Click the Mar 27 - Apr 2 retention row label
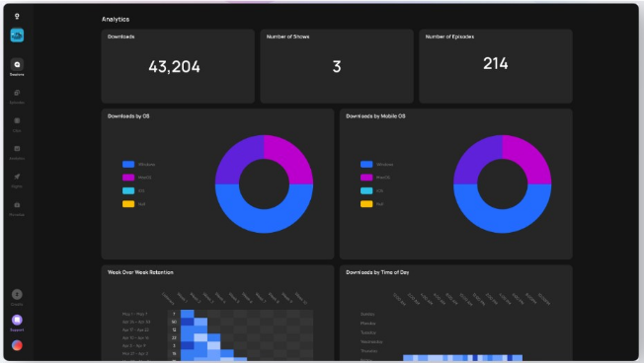Image resolution: width=644 pixels, height=363 pixels. [134, 353]
